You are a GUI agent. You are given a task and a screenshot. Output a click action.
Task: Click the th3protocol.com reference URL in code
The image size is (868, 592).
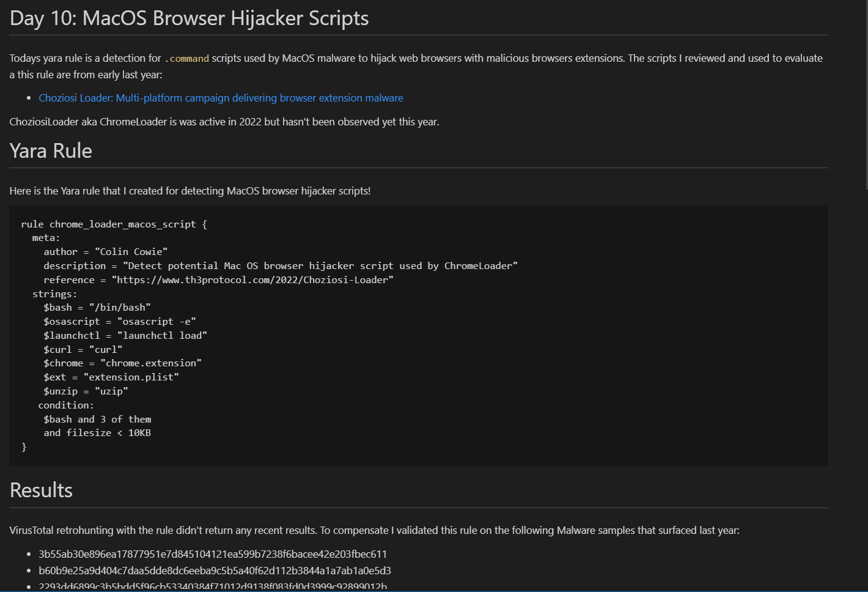pos(252,280)
